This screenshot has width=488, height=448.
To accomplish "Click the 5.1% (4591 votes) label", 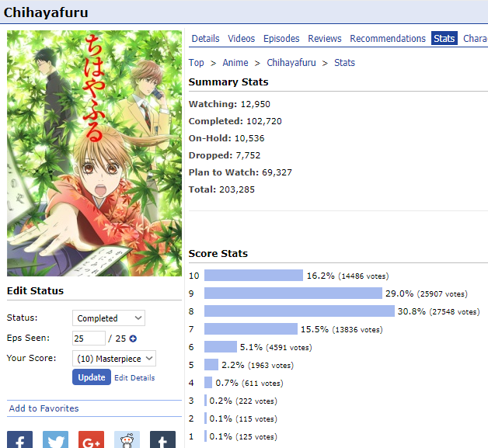I will pyautogui.click(x=276, y=347).
